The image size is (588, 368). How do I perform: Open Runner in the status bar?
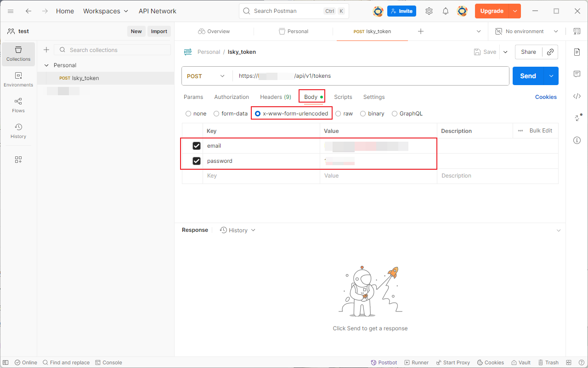pyautogui.click(x=416, y=362)
